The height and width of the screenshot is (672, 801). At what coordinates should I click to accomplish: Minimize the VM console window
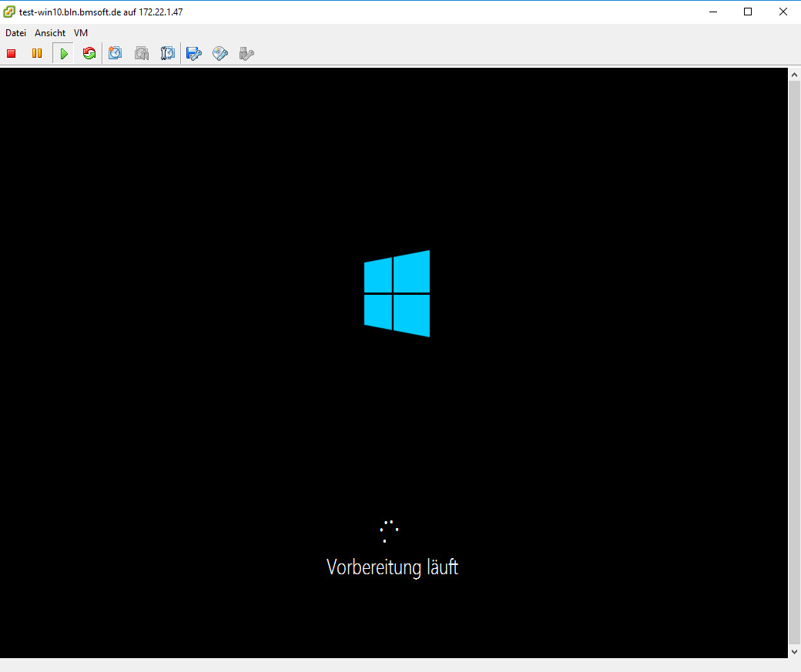pos(713,12)
